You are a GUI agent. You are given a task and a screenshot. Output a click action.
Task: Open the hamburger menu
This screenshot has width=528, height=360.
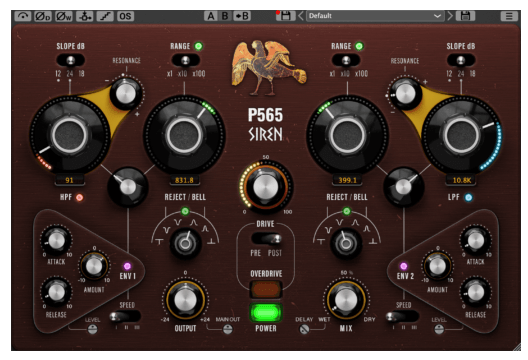point(508,16)
